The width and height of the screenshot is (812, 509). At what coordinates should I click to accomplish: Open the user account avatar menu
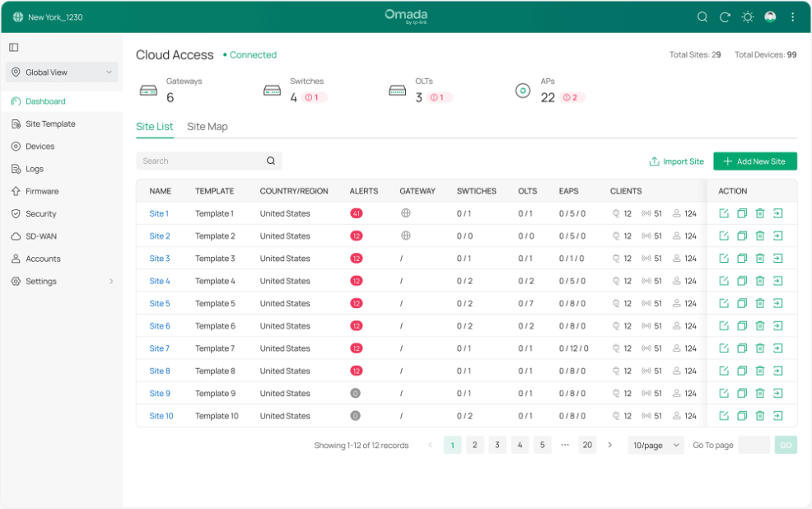[770, 16]
